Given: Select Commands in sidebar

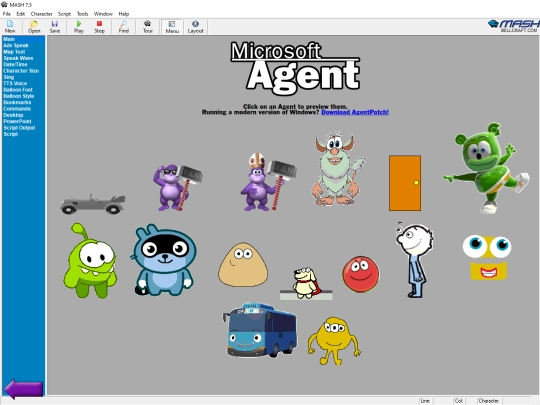Looking at the screenshot, I should tap(17, 109).
